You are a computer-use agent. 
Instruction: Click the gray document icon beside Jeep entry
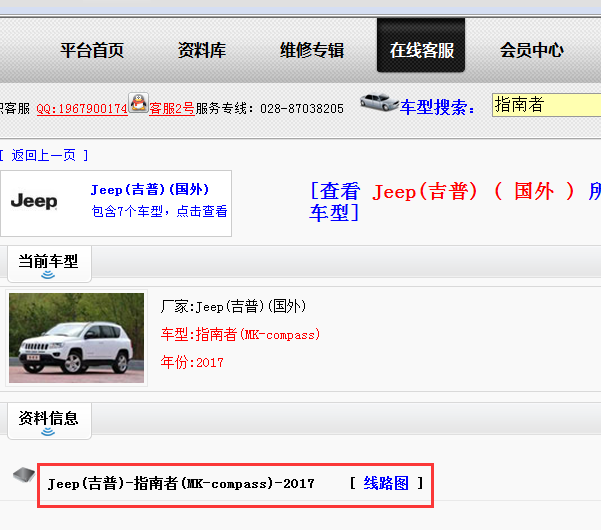tap(24, 475)
